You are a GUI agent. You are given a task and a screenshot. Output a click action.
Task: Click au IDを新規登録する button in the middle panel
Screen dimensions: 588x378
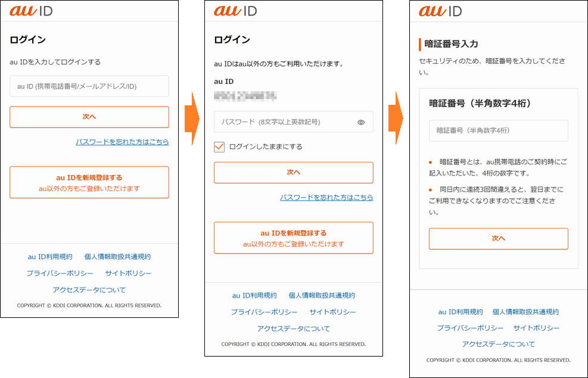pyautogui.click(x=293, y=238)
